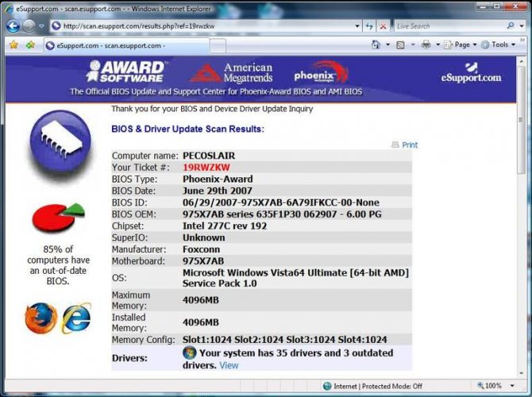Click Internet Protected Mode status zone

click(x=373, y=386)
